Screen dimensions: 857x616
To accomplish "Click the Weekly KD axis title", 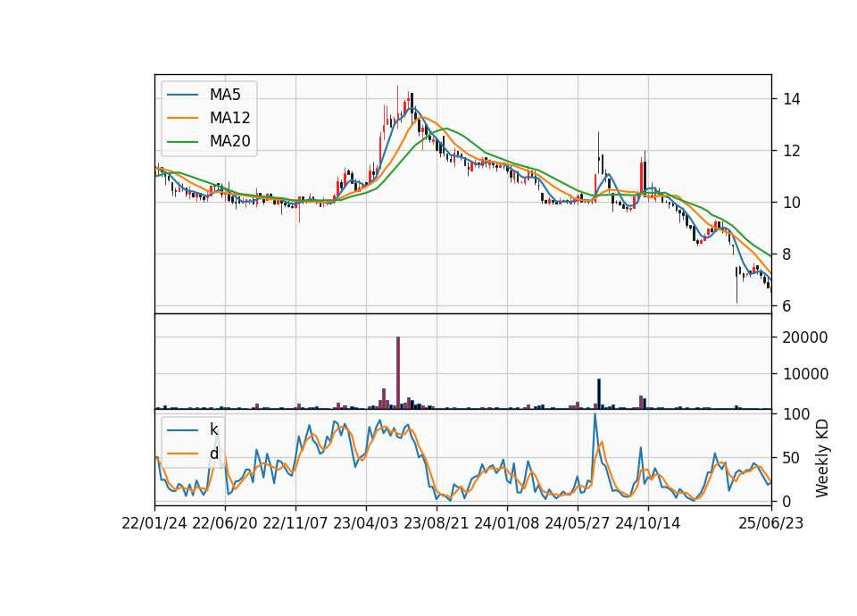I will point(822,458).
